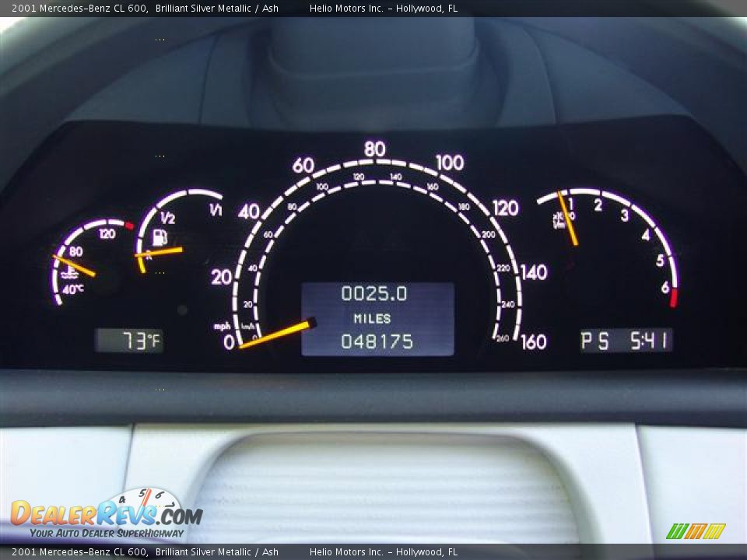This screenshot has width=747, height=560.
Task: Click the speedometer needle
Action: point(278,334)
